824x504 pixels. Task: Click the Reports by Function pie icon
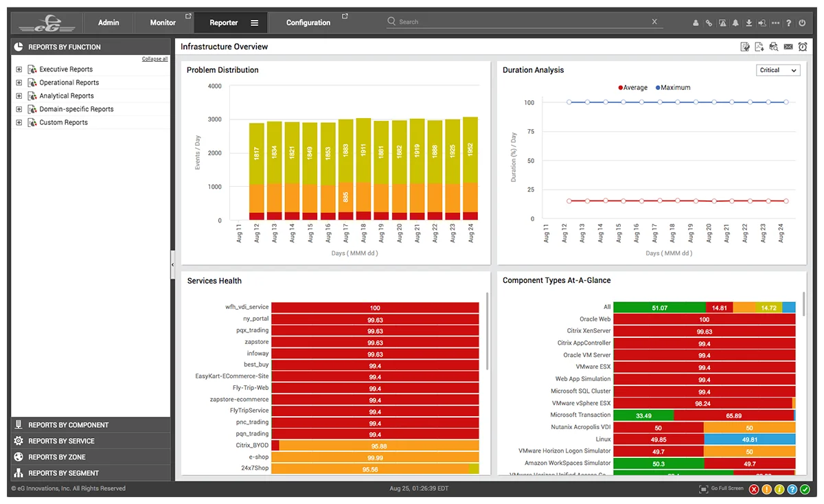point(19,47)
